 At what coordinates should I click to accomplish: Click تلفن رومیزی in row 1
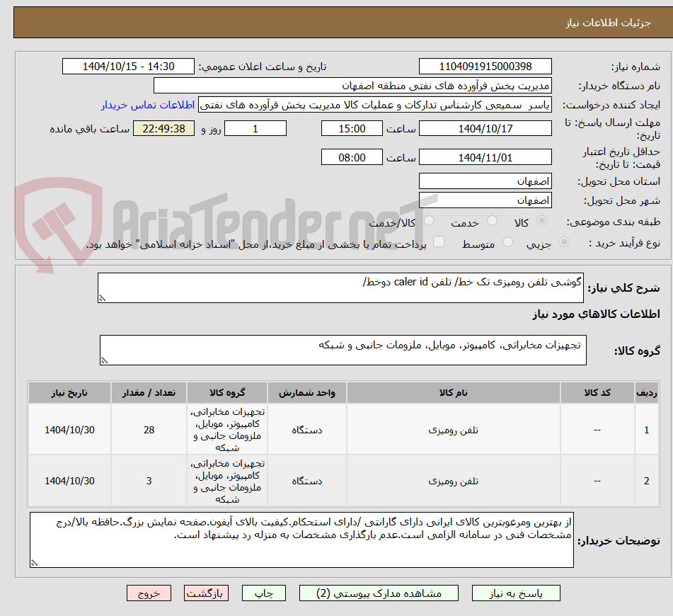pos(453,430)
